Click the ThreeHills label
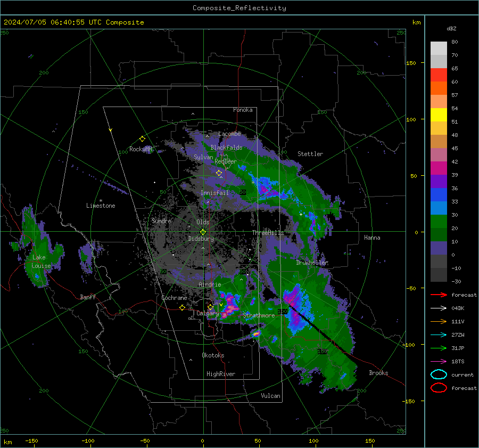Viewport: 479px width, 448px height. tap(268, 233)
